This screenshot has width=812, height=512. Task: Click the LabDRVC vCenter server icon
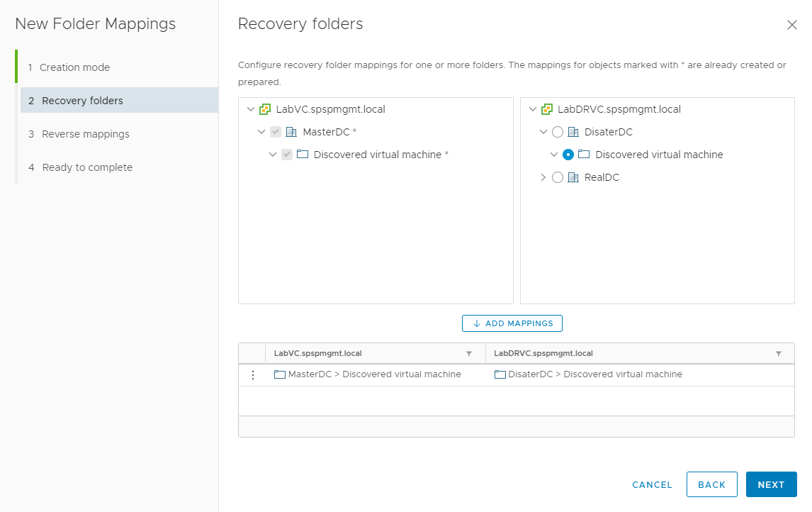click(547, 109)
